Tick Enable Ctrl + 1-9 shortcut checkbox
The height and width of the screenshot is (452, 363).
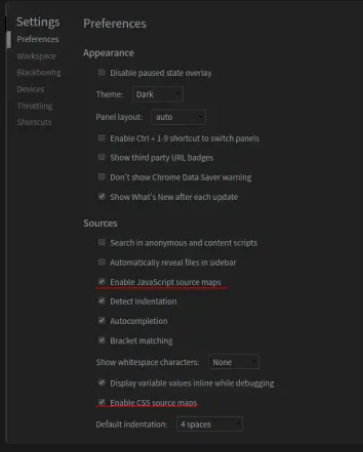coord(102,138)
